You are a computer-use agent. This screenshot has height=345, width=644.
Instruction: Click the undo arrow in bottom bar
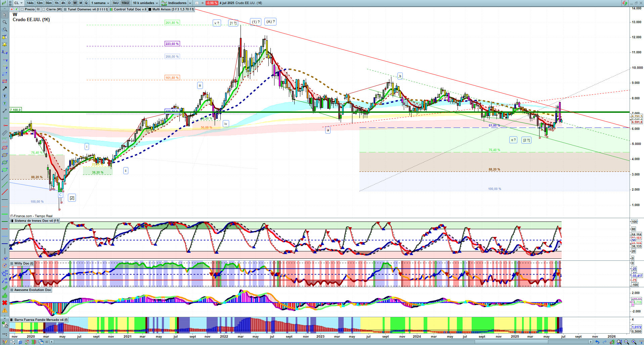[597, 342]
